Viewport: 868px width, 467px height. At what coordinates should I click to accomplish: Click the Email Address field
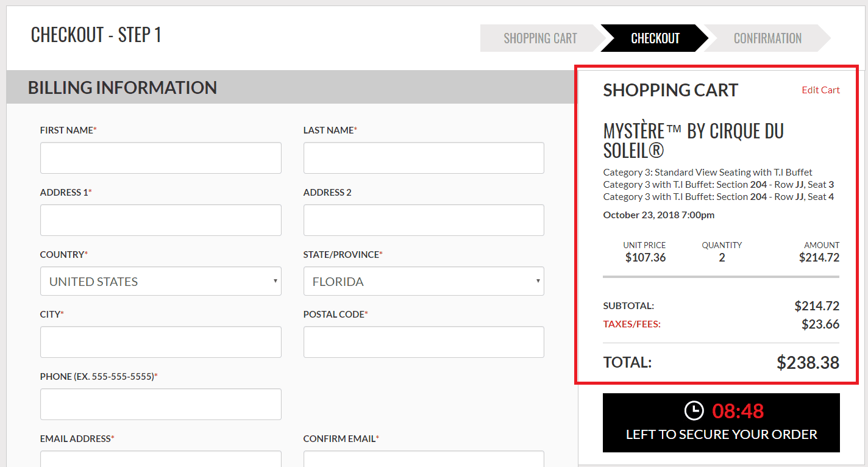tap(160, 459)
